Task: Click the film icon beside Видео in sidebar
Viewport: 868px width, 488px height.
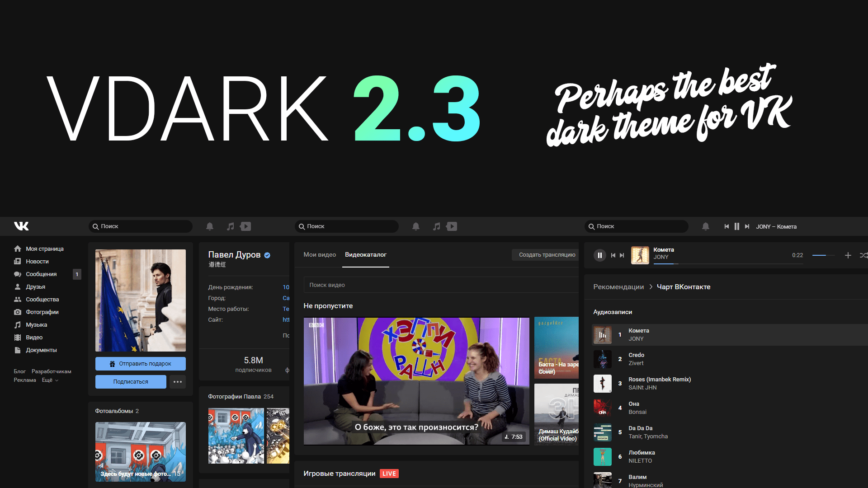Action: point(18,337)
